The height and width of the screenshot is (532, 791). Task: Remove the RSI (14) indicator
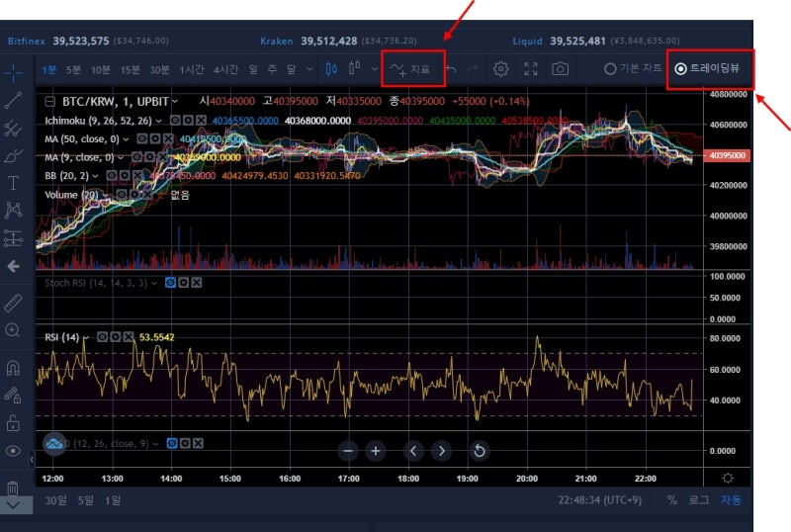(129, 336)
